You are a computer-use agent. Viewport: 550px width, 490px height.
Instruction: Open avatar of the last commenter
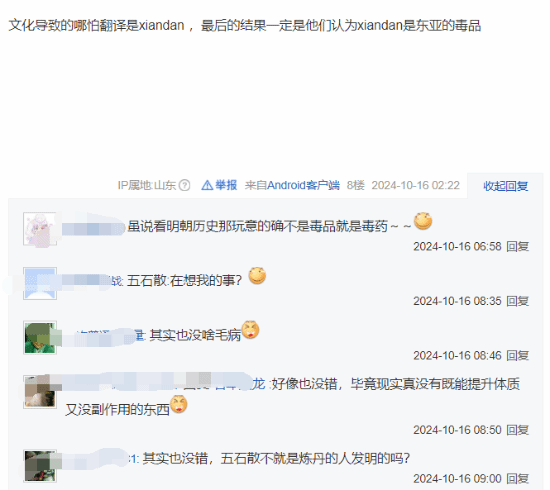pyautogui.click(x=40, y=466)
